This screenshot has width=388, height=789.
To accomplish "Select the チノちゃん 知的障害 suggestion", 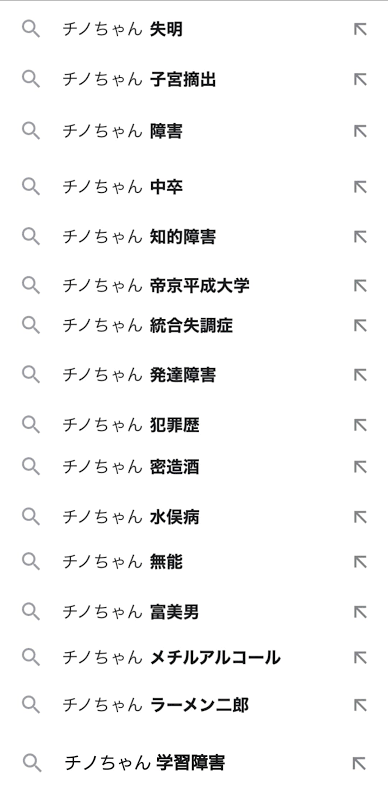I will click(x=194, y=236).
